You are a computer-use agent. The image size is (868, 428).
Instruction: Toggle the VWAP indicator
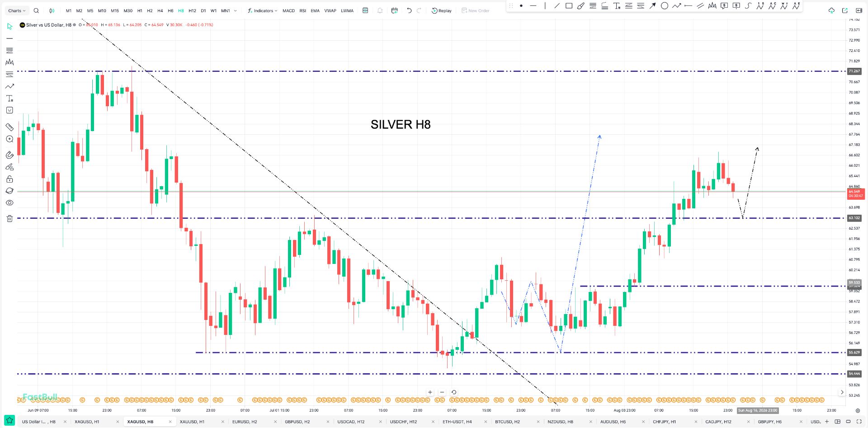point(330,11)
